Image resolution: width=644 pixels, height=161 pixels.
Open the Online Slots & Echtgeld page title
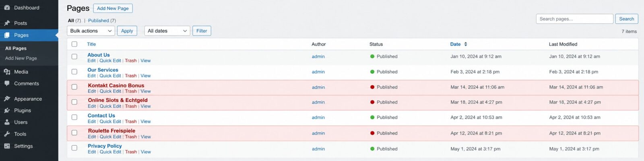click(118, 100)
